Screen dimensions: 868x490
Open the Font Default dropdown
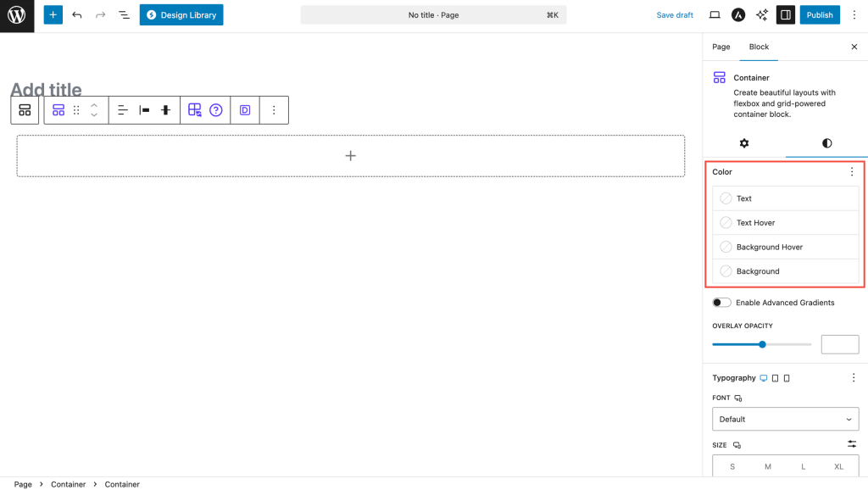(786, 419)
